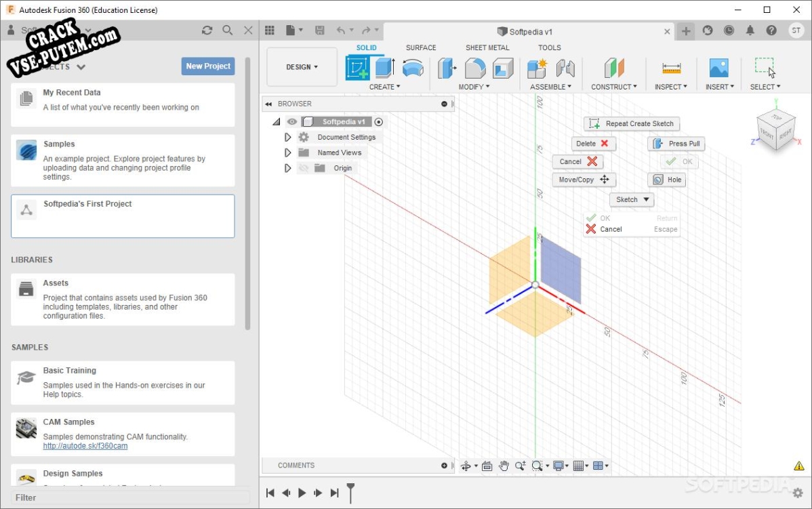The width and height of the screenshot is (812, 509).
Task: Toggle the Comments panel pin dot
Action: coord(444,466)
